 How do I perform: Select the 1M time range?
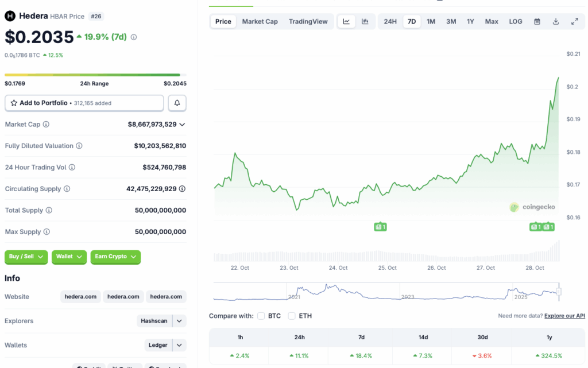tap(431, 22)
